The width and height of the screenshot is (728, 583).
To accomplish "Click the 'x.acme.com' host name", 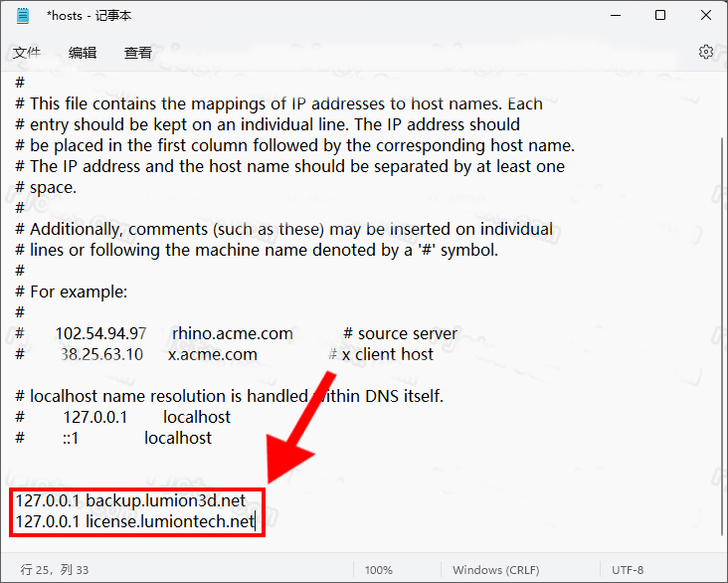I will (x=212, y=354).
